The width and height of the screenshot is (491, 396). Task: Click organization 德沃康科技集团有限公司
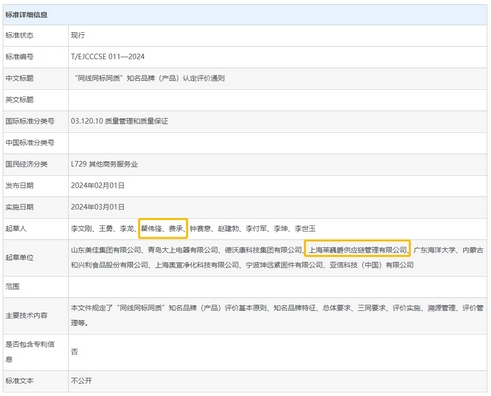click(x=263, y=250)
